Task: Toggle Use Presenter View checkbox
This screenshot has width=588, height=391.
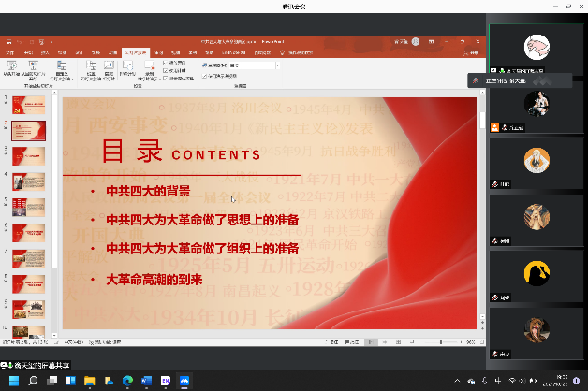Action: [203, 75]
